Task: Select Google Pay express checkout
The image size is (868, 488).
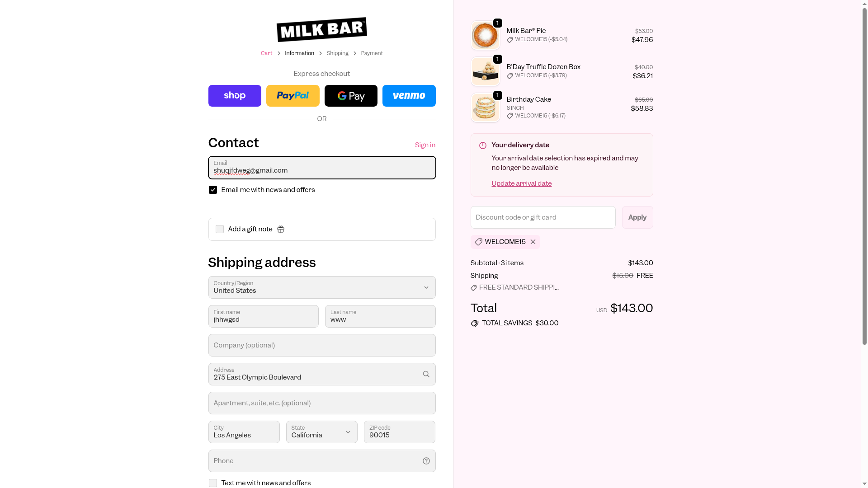Action: [x=351, y=96]
